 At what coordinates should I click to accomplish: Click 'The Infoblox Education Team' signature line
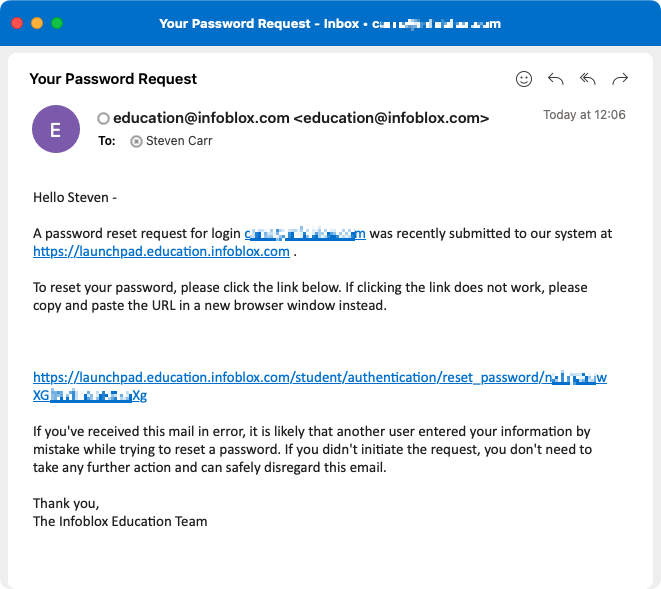pos(120,521)
